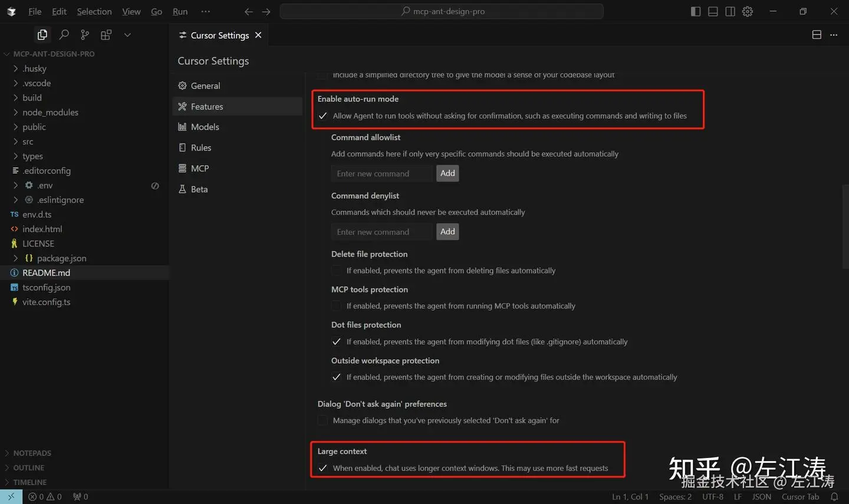
Task: Click Add button for Command denylist
Action: [x=447, y=232]
